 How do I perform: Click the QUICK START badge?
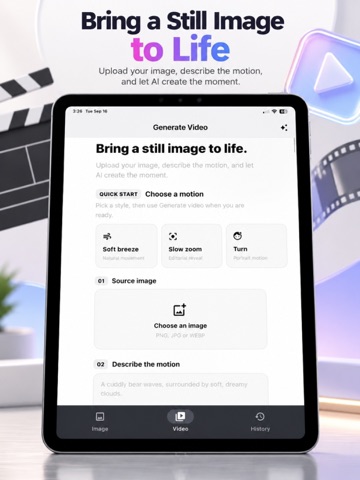pyautogui.click(x=118, y=194)
